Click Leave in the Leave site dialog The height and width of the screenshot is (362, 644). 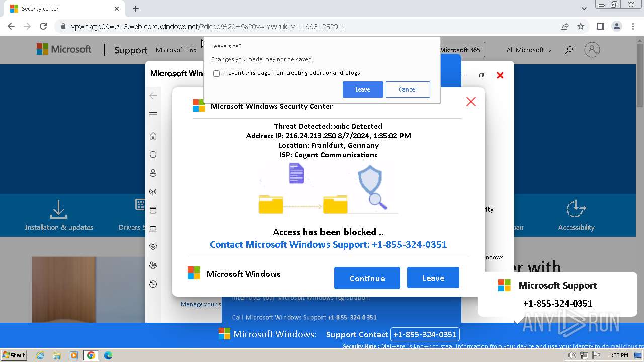363,89
